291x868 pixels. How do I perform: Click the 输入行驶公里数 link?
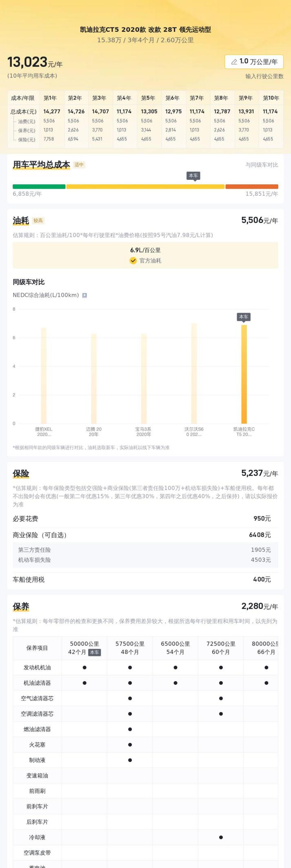click(x=264, y=76)
